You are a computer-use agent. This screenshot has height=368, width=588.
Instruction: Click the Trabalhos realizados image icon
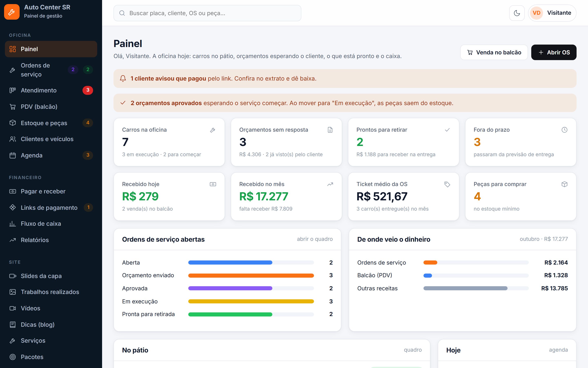tap(12, 292)
